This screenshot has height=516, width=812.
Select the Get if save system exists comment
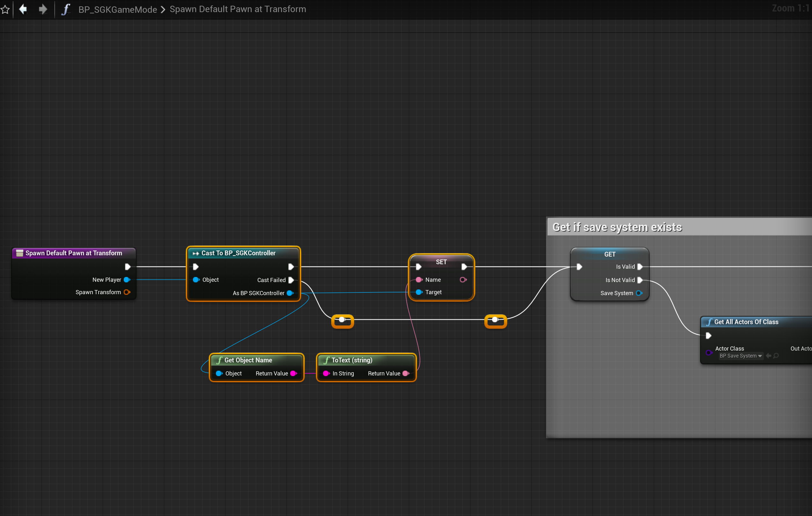click(617, 227)
